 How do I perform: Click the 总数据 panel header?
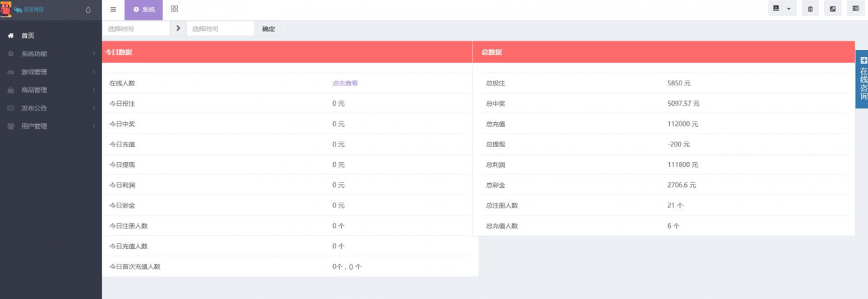pos(663,52)
